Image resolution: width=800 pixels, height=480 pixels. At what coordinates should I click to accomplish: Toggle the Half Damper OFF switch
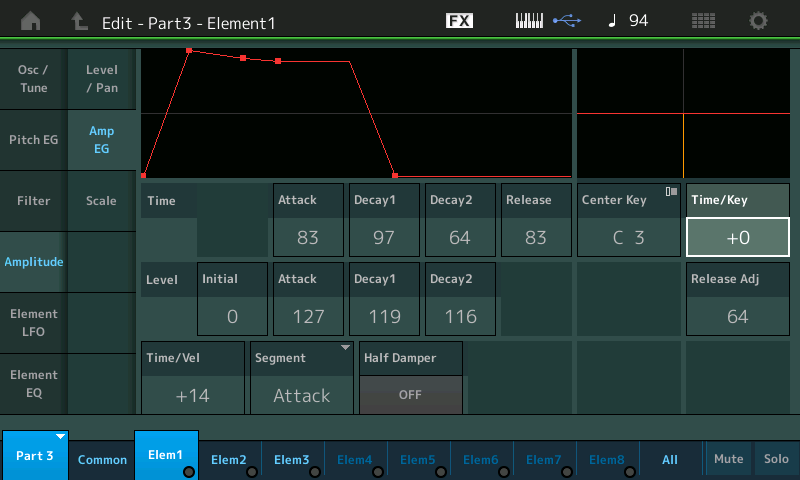[x=410, y=394]
